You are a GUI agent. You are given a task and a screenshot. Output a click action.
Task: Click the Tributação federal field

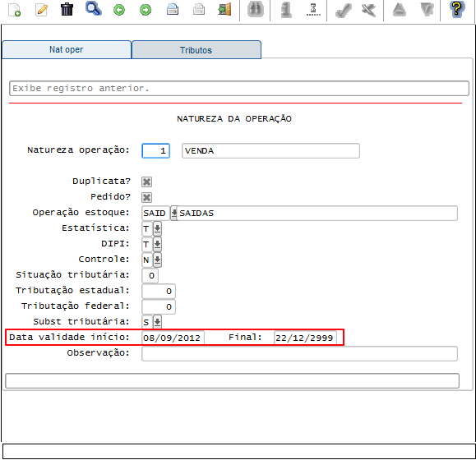pos(159,307)
